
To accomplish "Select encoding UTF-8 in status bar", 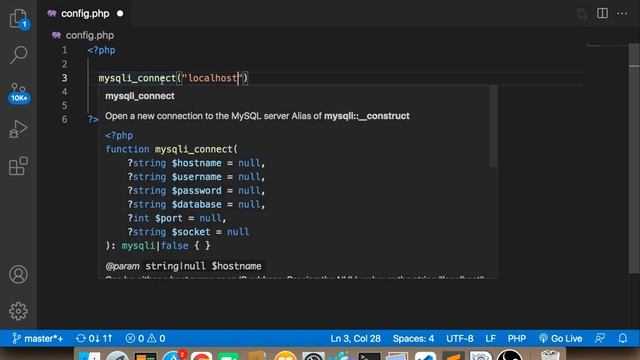I will (460, 338).
